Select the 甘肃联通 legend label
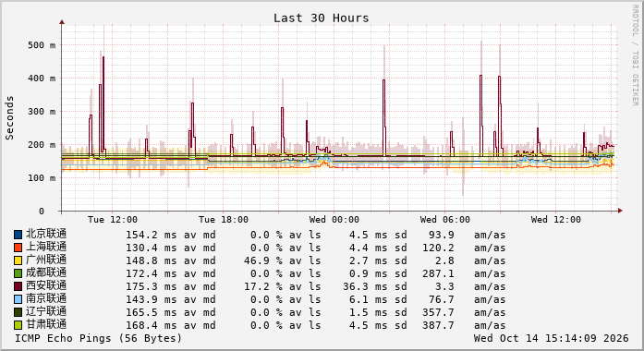Image resolution: width=644 pixels, height=351 pixels. (46, 325)
